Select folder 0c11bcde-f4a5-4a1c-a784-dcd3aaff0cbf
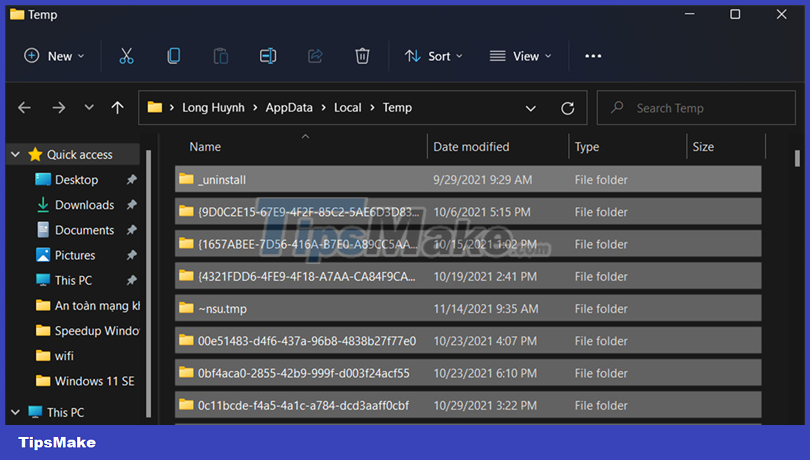Image resolution: width=810 pixels, height=460 pixels. [468, 405]
